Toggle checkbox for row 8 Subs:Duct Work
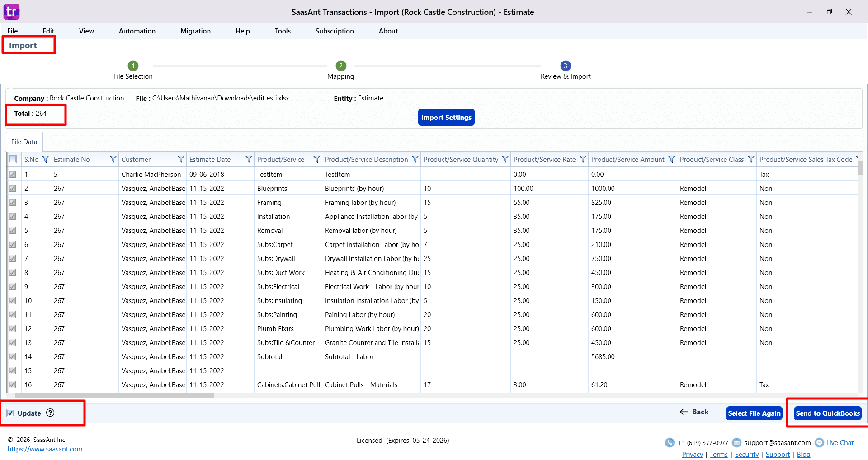 (13, 272)
